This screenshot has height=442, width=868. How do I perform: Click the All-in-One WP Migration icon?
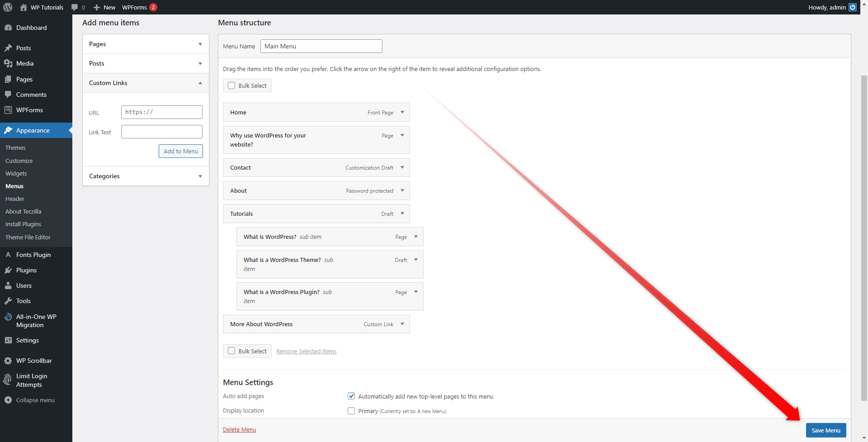(8, 317)
